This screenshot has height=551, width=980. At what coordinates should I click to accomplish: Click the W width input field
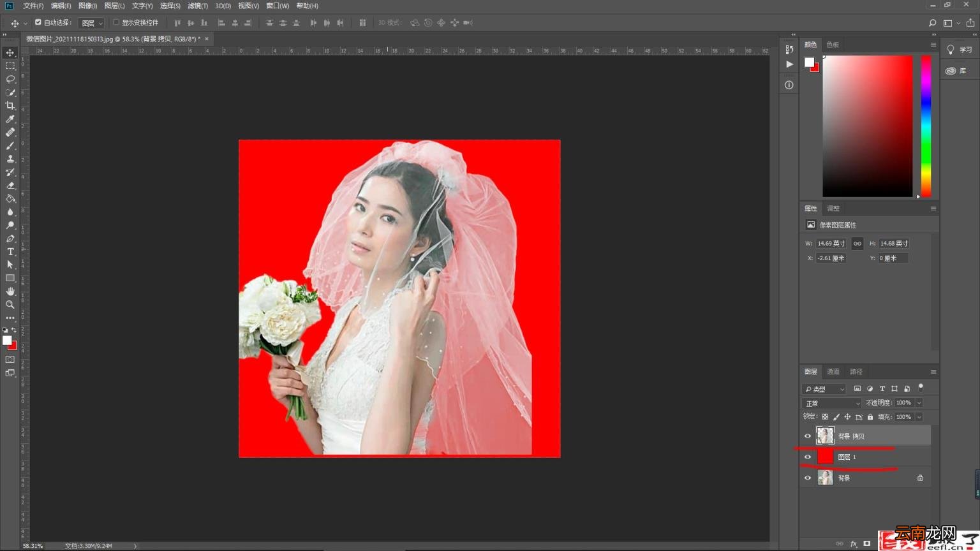pos(831,244)
